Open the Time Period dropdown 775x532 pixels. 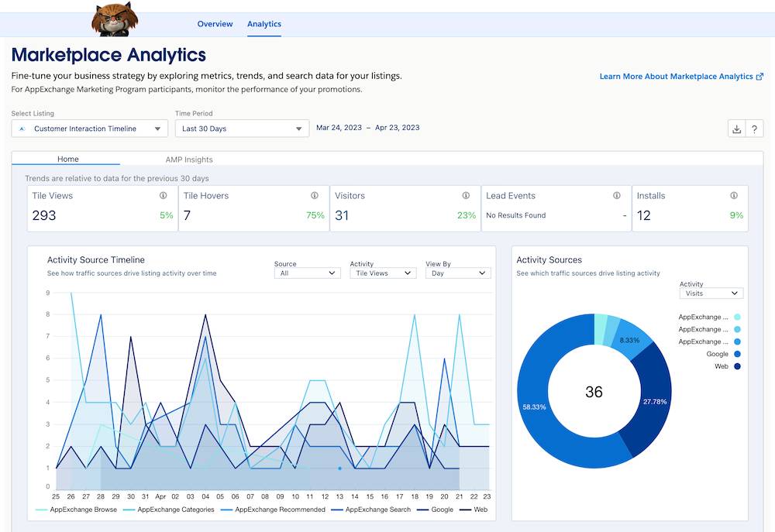coord(242,128)
